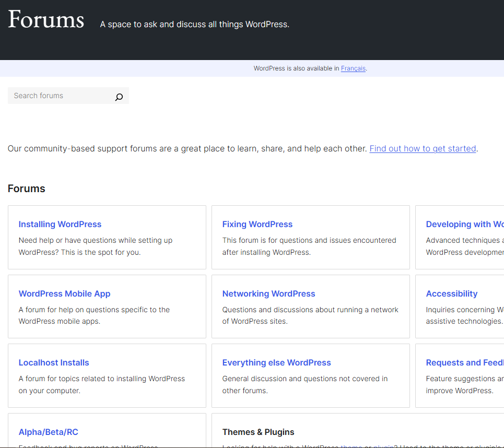Image resolution: width=504 pixels, height=448 pixels.
Task: Open Everything else WordPress forum
Action: 276,363
